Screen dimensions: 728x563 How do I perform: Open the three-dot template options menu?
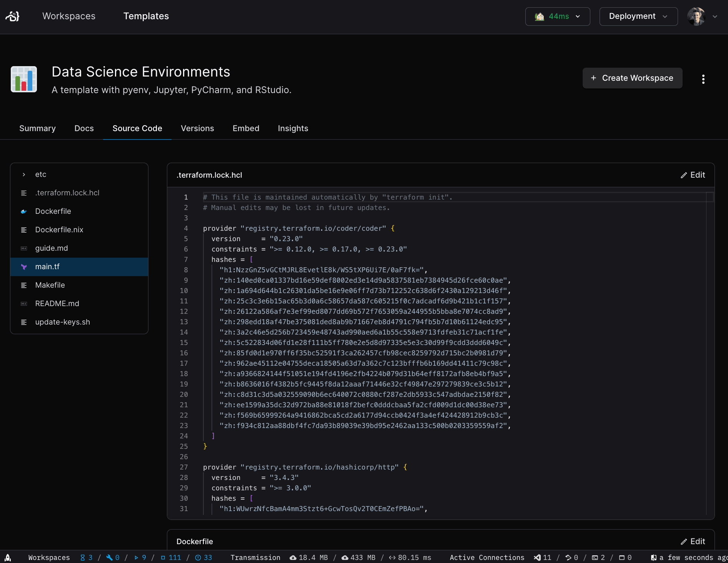[x=703, y=79]
